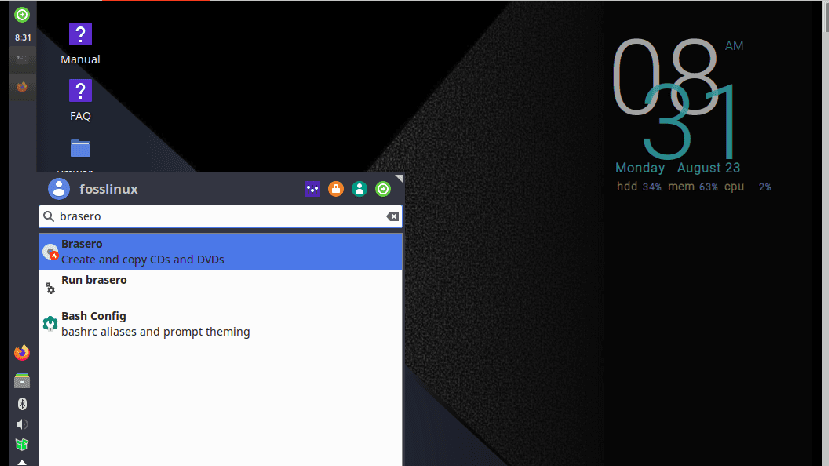829x466 pixels.
Task: Click the Bash Config entry icon
Action: (50, 323)
